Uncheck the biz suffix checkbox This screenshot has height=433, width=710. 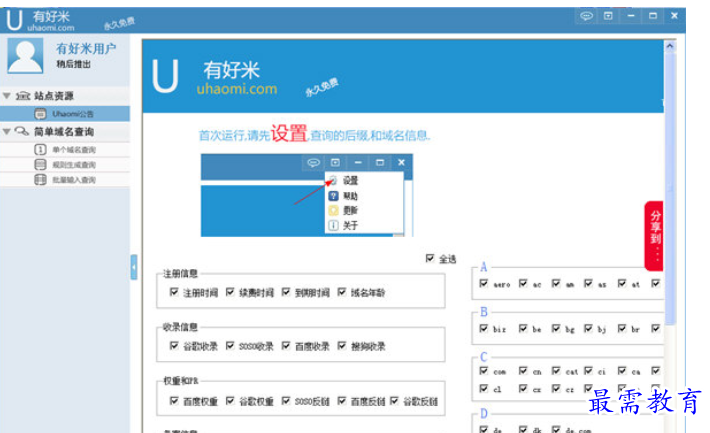click(484, 328)
